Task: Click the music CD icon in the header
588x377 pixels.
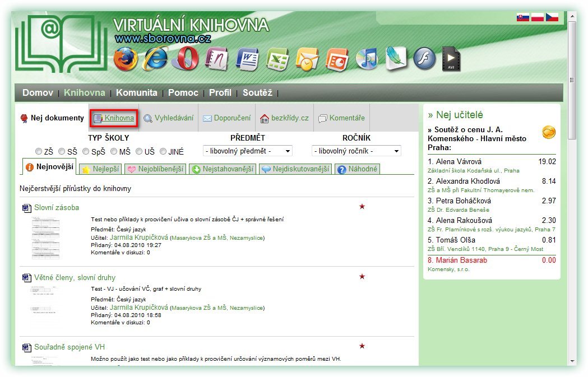Action: pos(367,59)
